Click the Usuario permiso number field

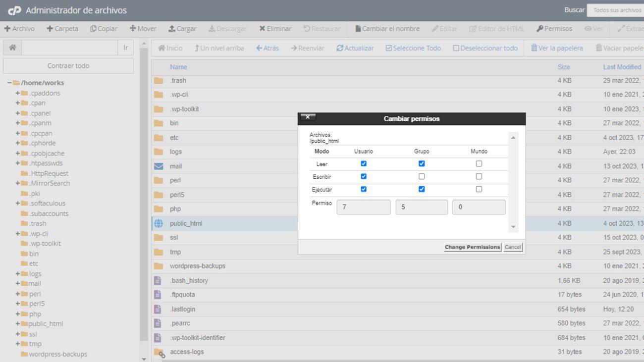tap(363, 207)
